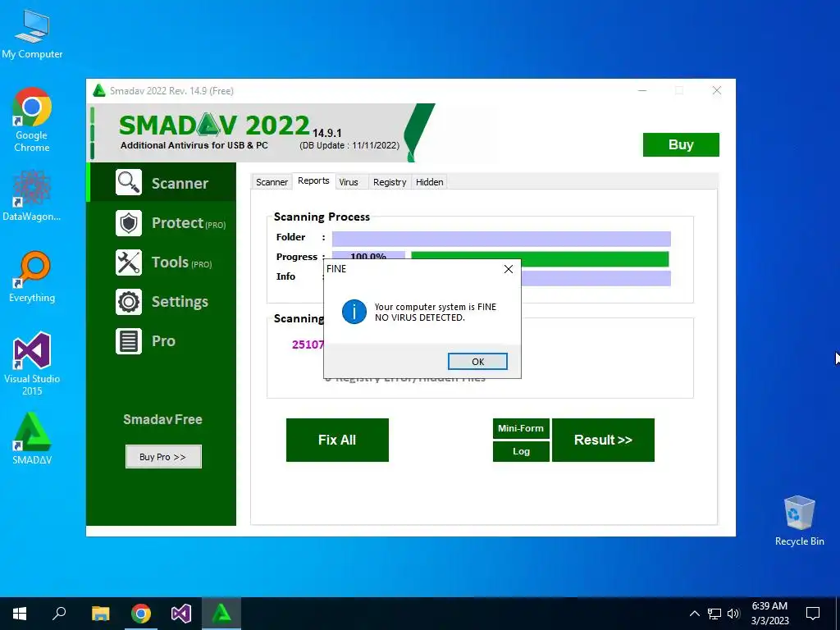Switch to the Reports tab
This screenshot has height=630, width=840.
point(313,180)
